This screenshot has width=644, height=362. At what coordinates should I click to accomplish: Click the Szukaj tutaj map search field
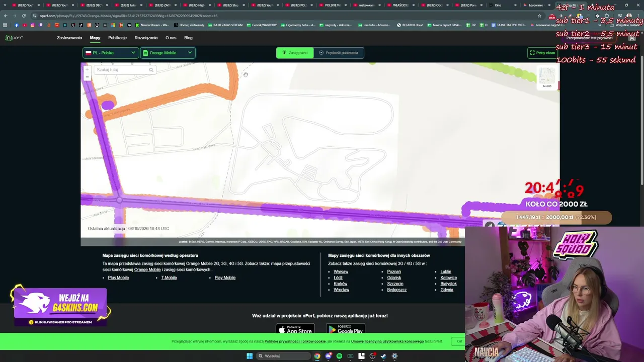click(124, 70)
